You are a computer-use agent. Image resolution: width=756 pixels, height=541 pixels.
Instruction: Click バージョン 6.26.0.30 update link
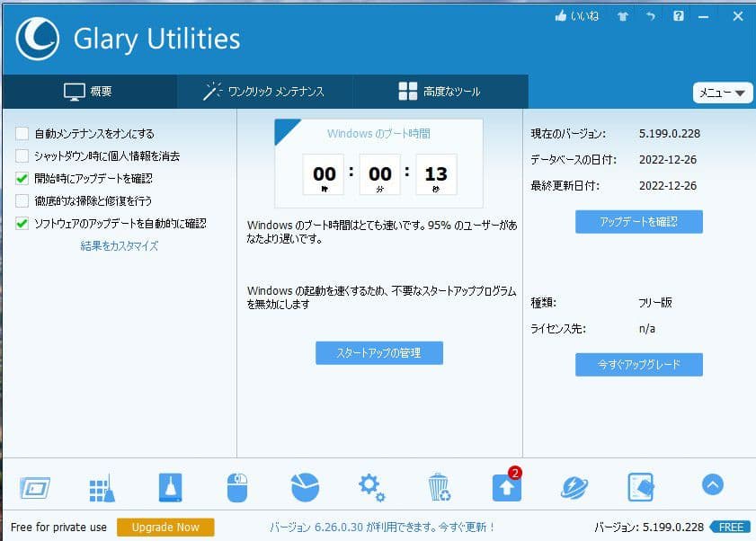[382, 527]
